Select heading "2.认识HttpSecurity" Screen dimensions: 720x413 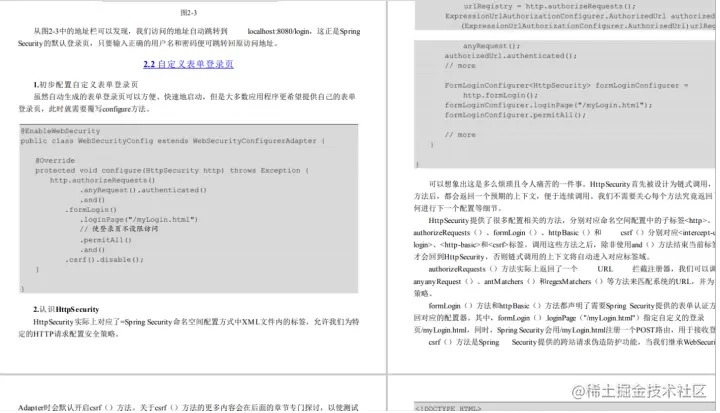[66, 309]
